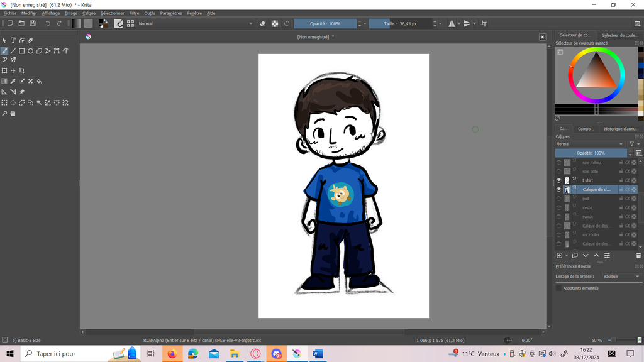Toggle eraser mode in the top toolbar
Screen dimensions: 644x362
[x=263, y=24]
